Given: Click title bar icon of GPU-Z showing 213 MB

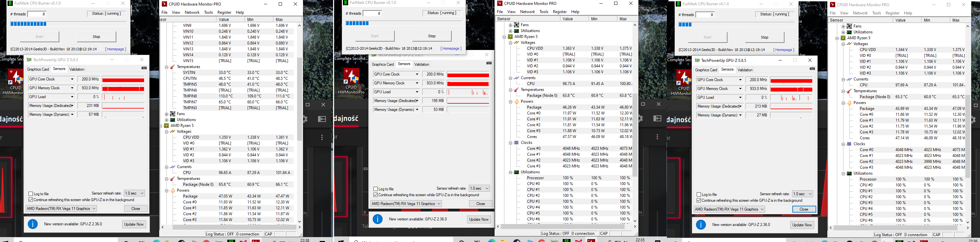Looking at the screenshot, I should point(697,60).
